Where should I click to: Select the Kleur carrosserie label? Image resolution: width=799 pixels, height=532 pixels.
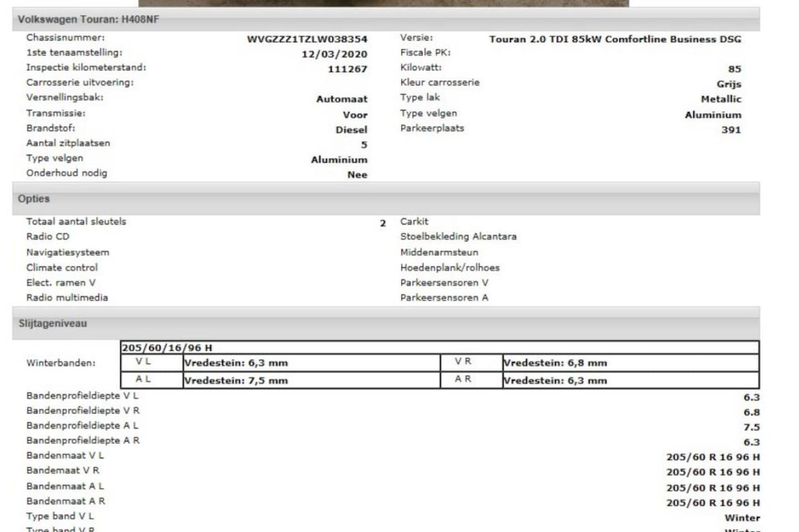pos(440,83)
